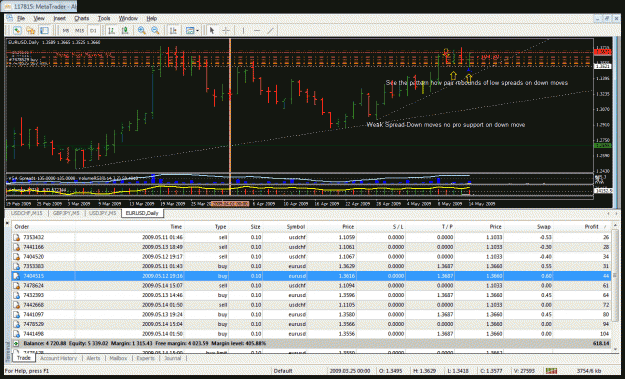
Task: Click the chart shift indicators icon
Action: tap(173, 30)
